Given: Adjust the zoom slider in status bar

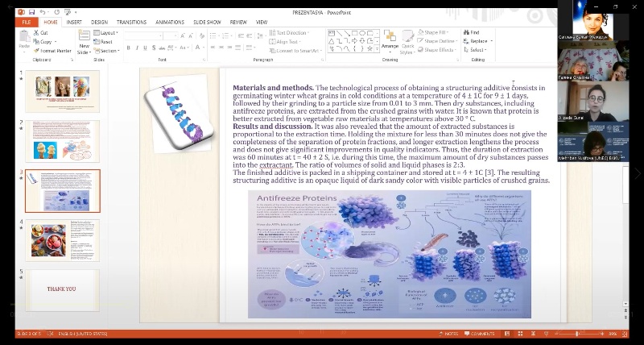Looking at the screenshot, I should coord(576,334).
